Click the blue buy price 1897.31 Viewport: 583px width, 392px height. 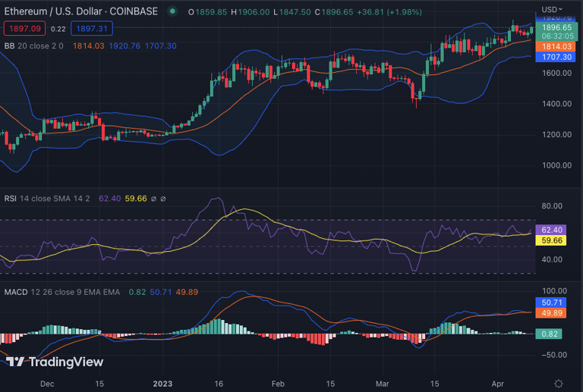[x=92, y=29]
